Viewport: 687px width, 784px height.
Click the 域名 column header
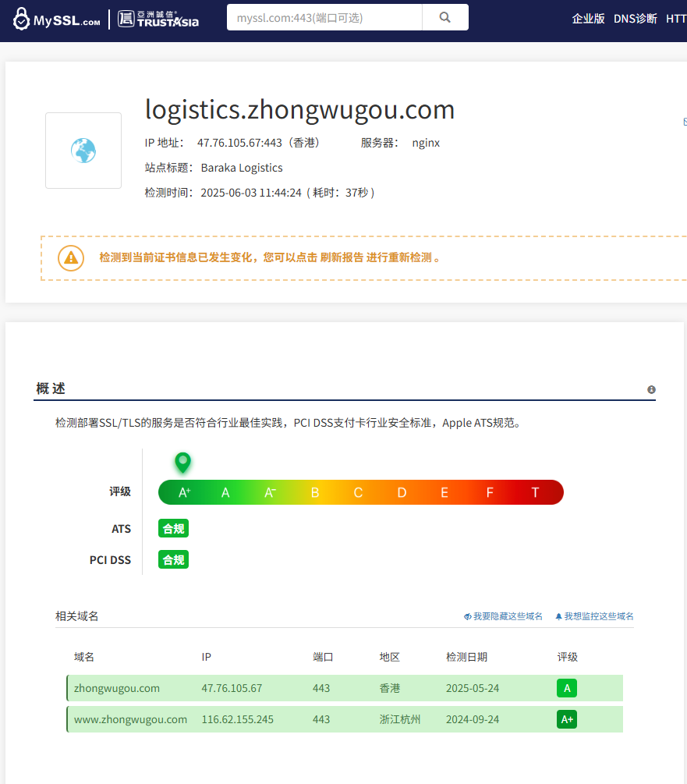coord(84,657)
